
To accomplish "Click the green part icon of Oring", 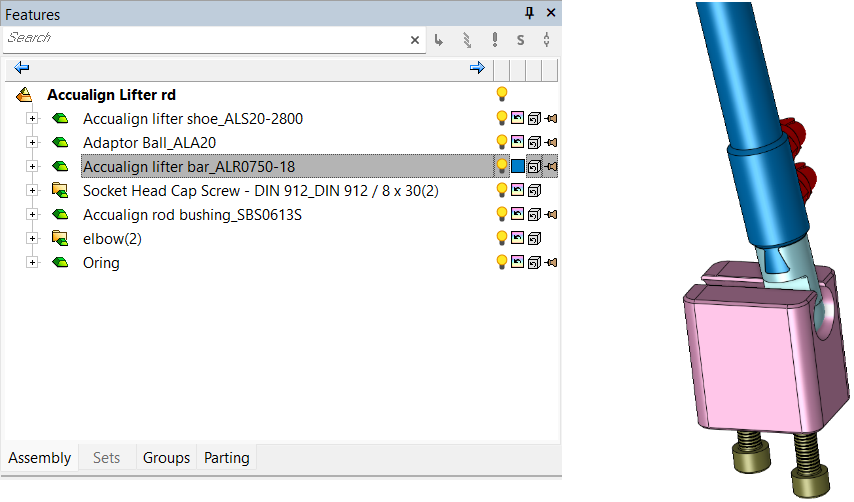I will point(60,262).
